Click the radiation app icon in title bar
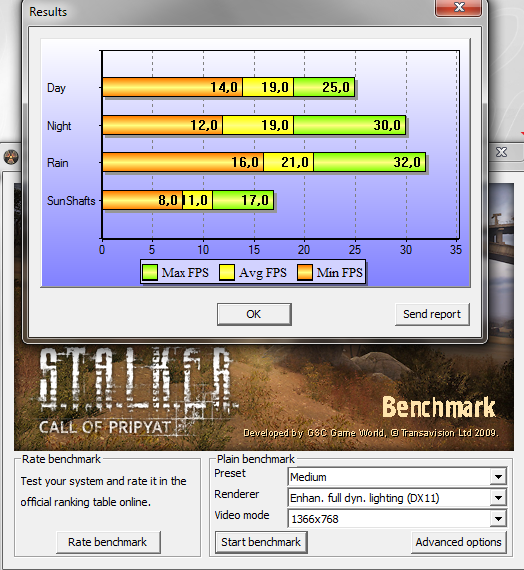Image resolution: width=524 pixels, height=570 pixels. tap(11, 157)
